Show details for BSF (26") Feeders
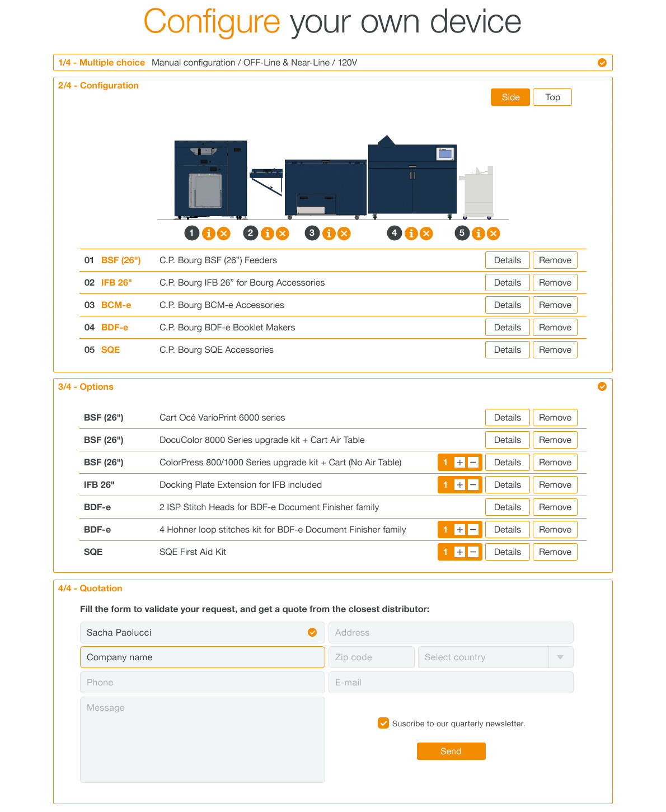 click(x=508, y=260)
